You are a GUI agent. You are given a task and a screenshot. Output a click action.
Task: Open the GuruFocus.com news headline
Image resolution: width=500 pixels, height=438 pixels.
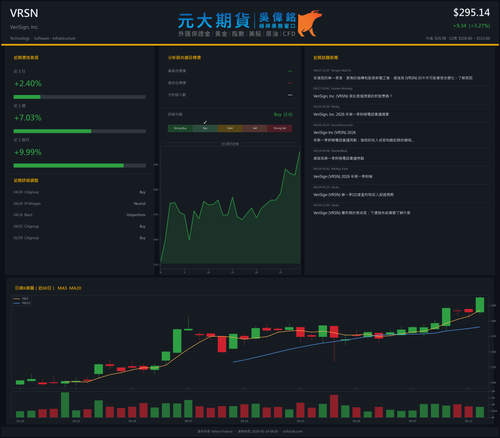pyautogui.click(x=363, y=136)
